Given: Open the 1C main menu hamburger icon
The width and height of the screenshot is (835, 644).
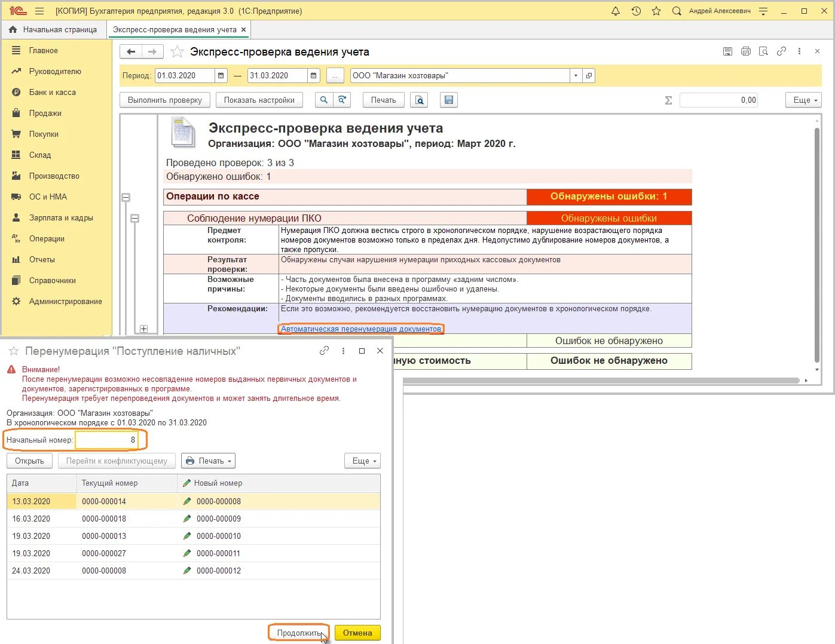Looking at the screenshot, I should (x=39, y=11).
